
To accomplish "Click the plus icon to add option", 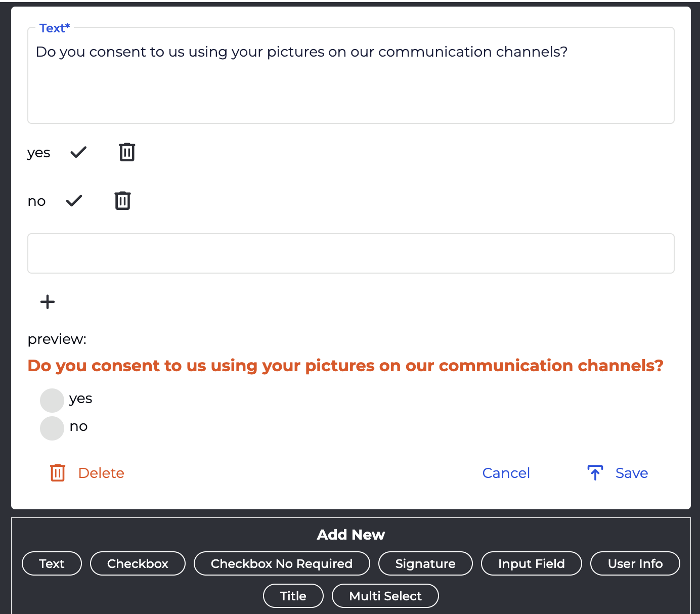I will pos(48,302).
